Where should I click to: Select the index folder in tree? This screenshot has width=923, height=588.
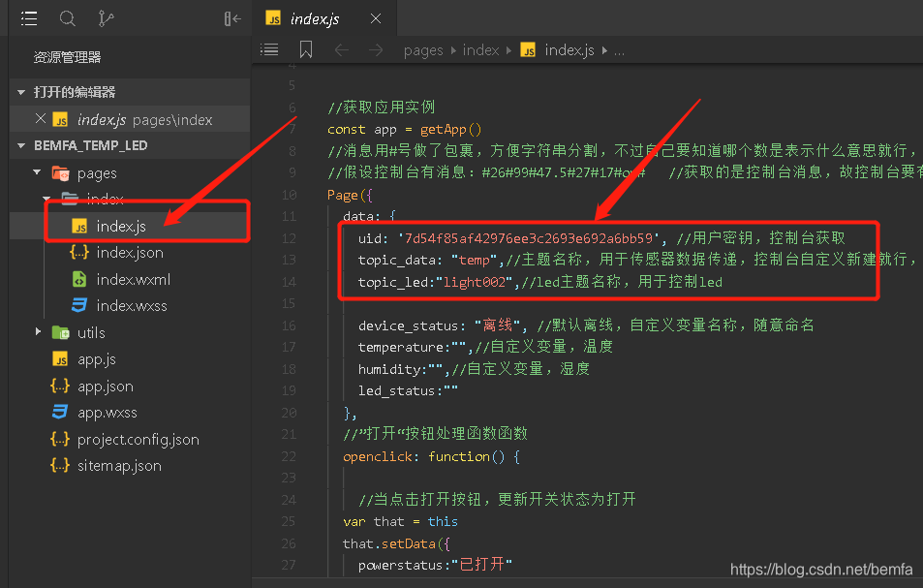point(106,199)
